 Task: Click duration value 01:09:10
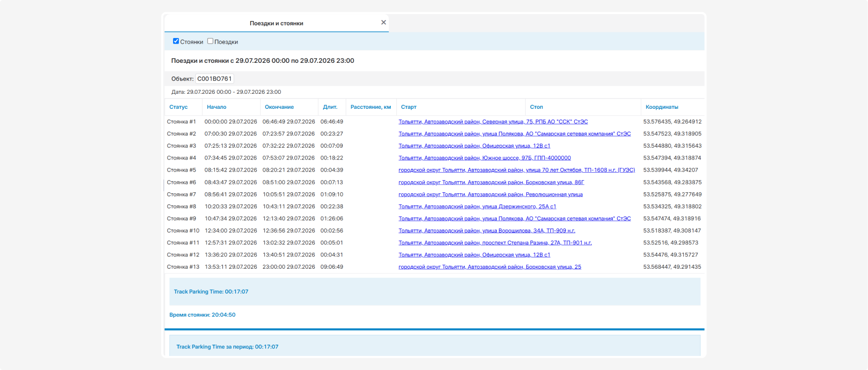pyautogui.click(x=332, y=195)
